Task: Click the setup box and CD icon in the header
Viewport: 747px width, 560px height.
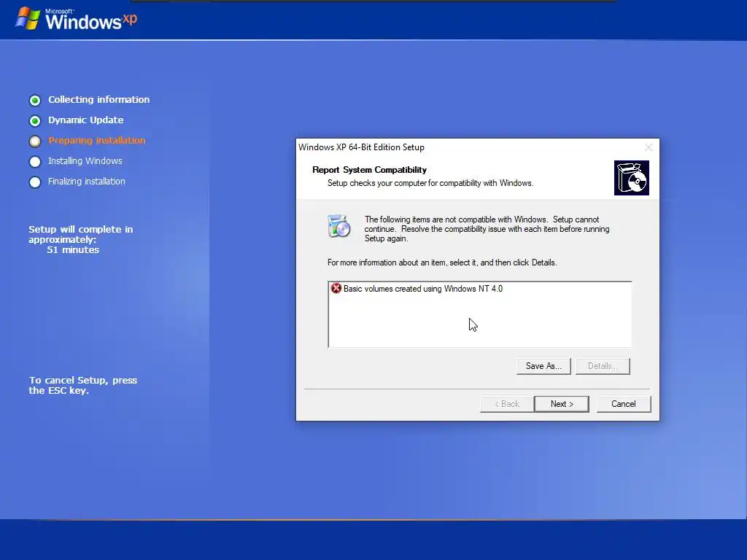Action: (631, 178)
